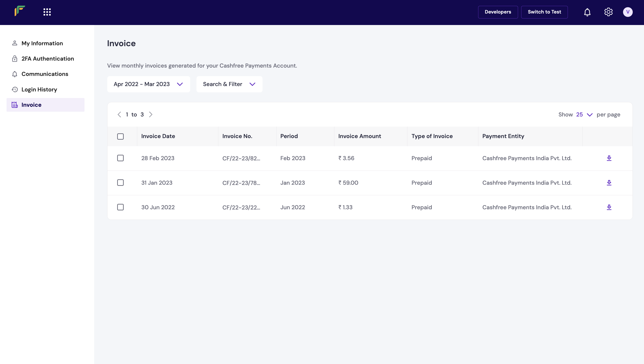Check the 28 Feb 2023 invoice row
This screenshot has height=364, width=644.
point(120,158)
